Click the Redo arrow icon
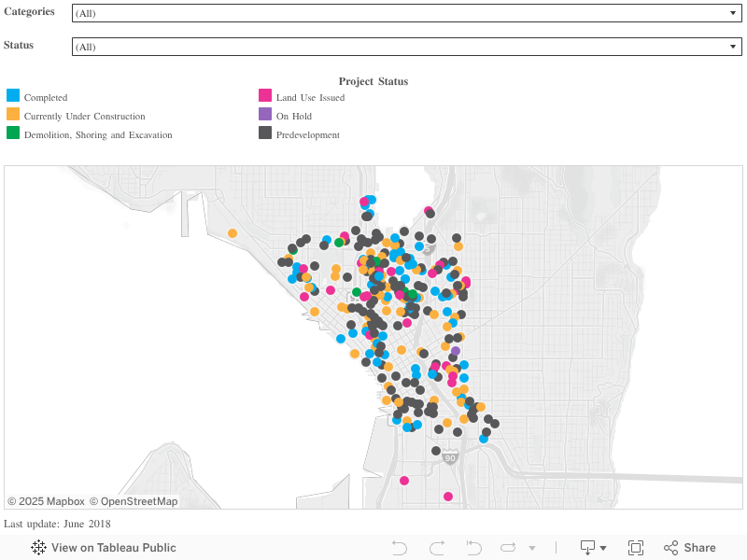Image resolution: width=747 pixels, height=560 pixels. [436, 548]
